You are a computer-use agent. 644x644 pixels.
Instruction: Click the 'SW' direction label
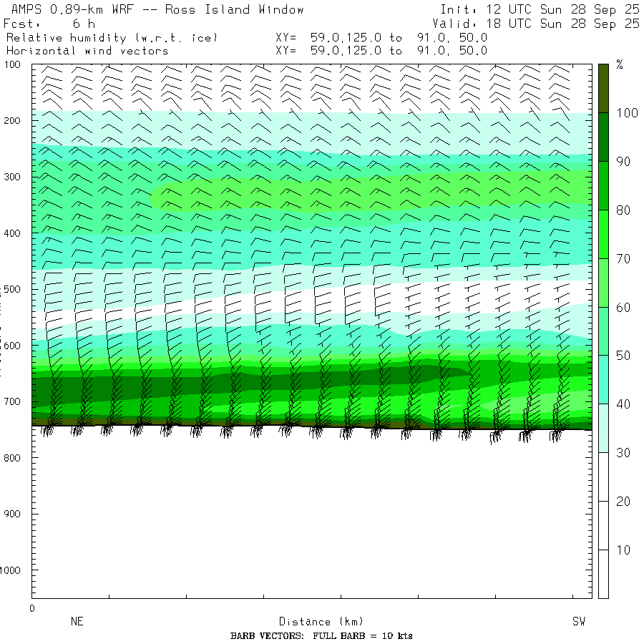[x=579, y=621]
